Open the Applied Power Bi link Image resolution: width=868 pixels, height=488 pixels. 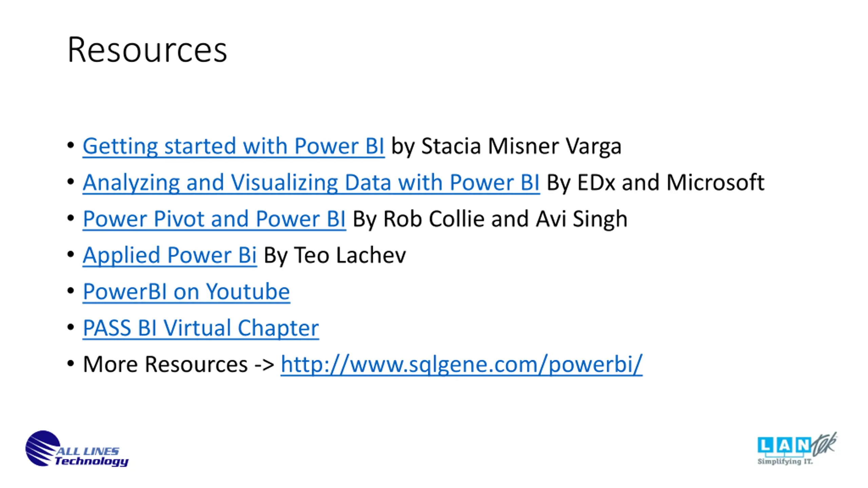pyautogui.click(x=170, y=256)
